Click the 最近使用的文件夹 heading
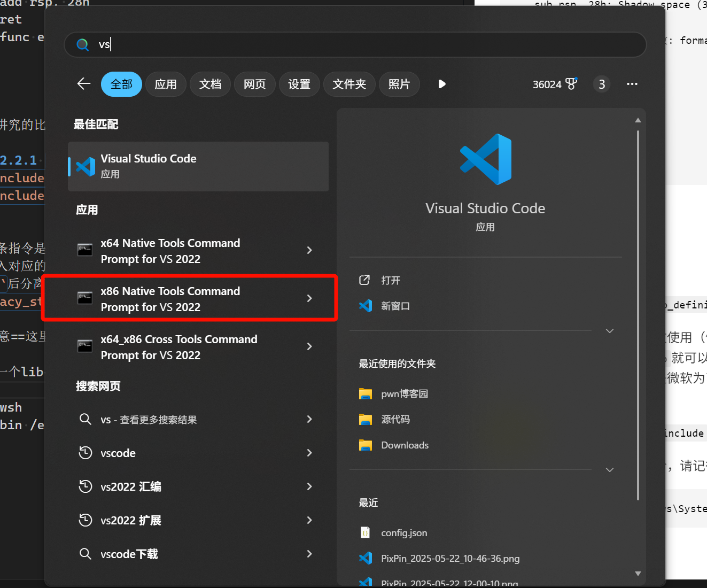This screenshot has width=707, height=588. click(x=397, y=364)
